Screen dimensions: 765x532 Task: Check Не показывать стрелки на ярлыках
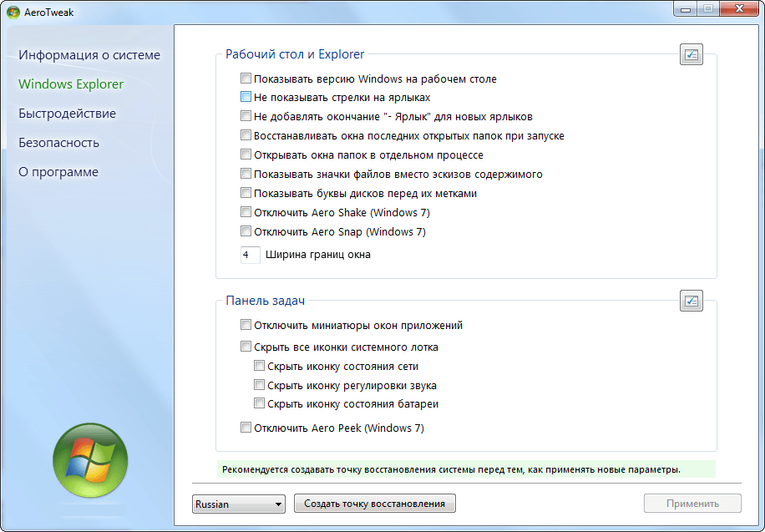(x=246, y=98)
